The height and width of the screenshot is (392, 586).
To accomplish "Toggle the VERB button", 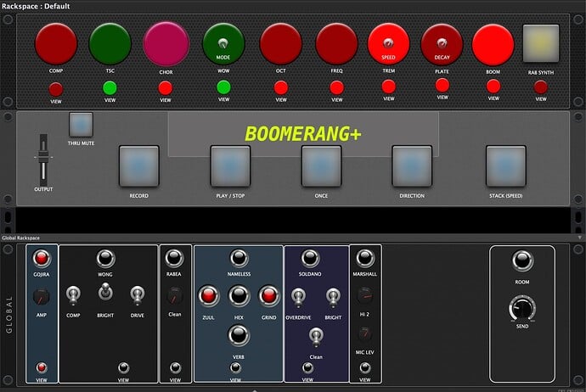I will (x=239, y=335).
